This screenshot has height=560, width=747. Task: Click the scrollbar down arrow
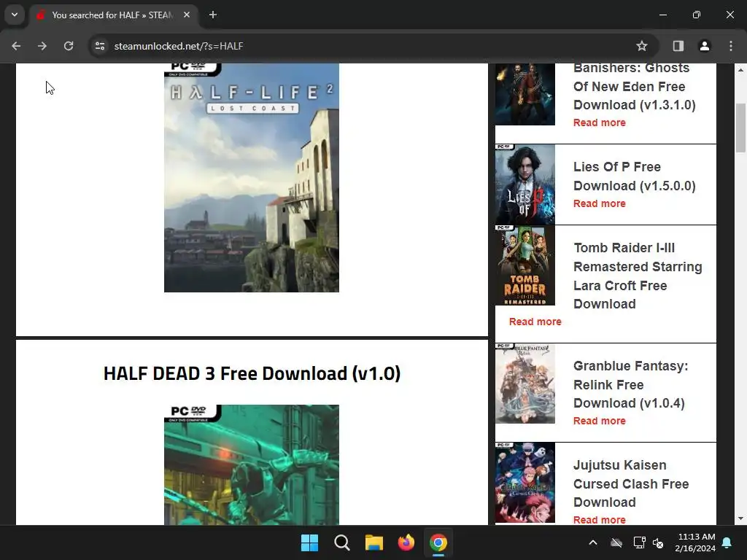point(740,518)
